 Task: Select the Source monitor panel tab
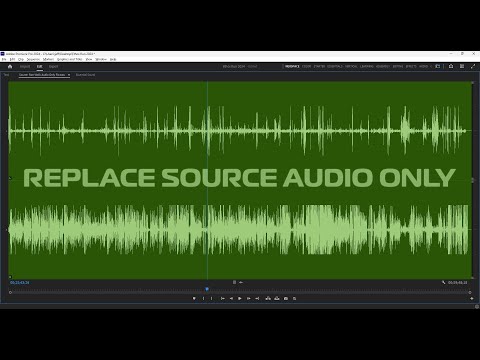click(42, 75)
